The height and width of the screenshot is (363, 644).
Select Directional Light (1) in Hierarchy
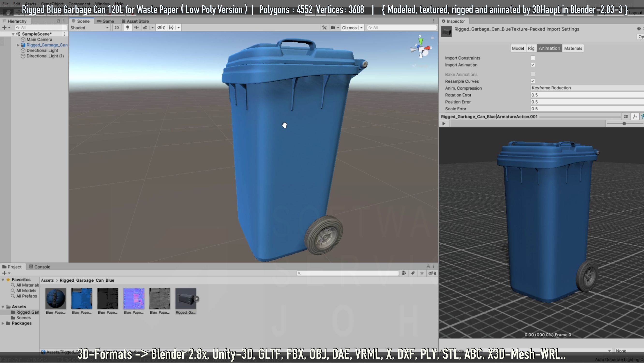tap(45, 56)
